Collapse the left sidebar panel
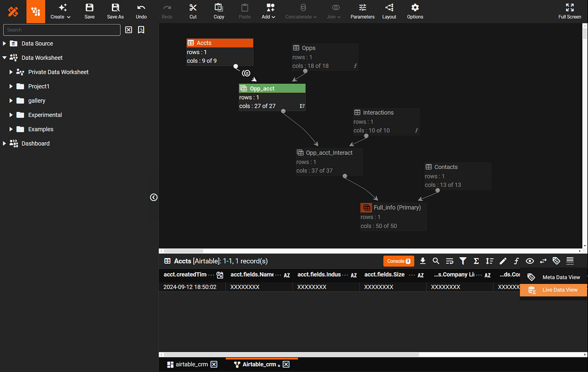 point(154,197)
